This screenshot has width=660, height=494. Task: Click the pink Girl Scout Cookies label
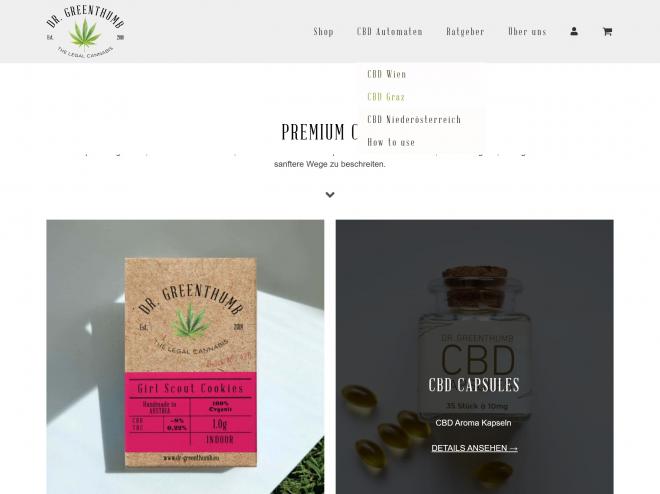(x=191, y=412)
